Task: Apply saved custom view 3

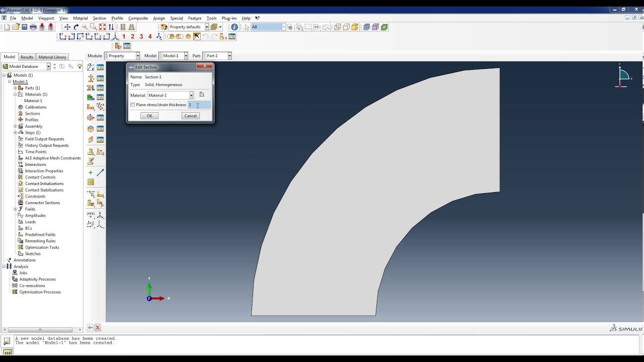Action: [x=141, y=36]
